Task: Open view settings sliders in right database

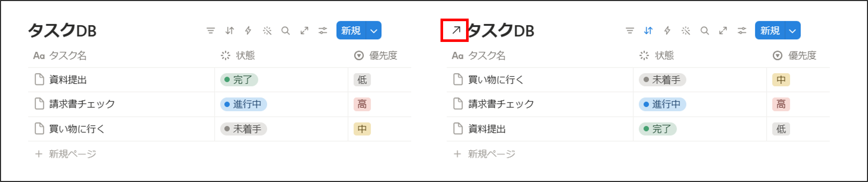Action: [742, 31]
